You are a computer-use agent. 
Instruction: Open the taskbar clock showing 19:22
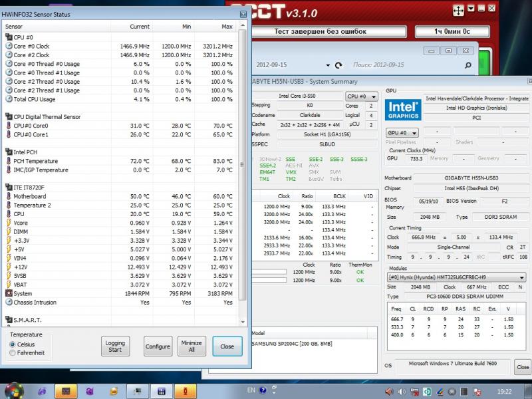pyautogui.click(x=504, y=392)
